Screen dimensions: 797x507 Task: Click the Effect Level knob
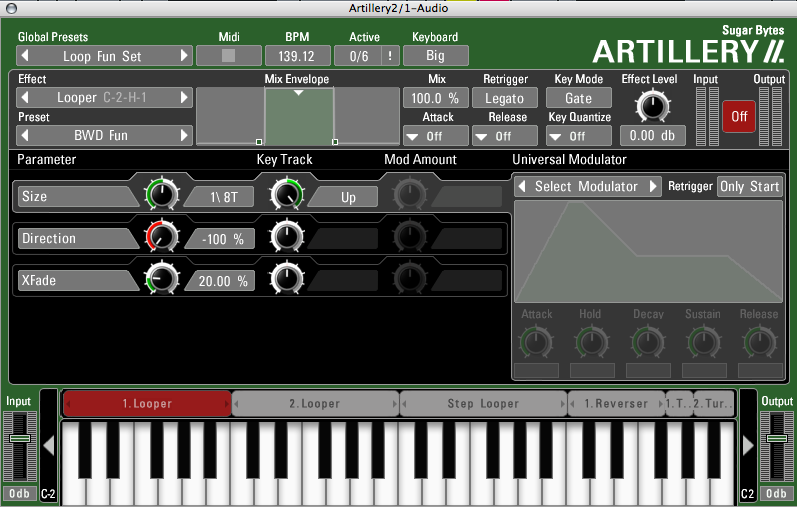click(653, 107)
